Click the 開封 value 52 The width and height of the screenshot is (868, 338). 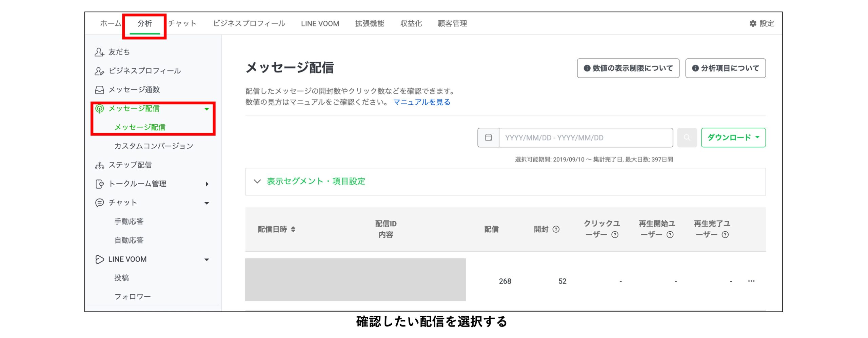coord(562,281)
